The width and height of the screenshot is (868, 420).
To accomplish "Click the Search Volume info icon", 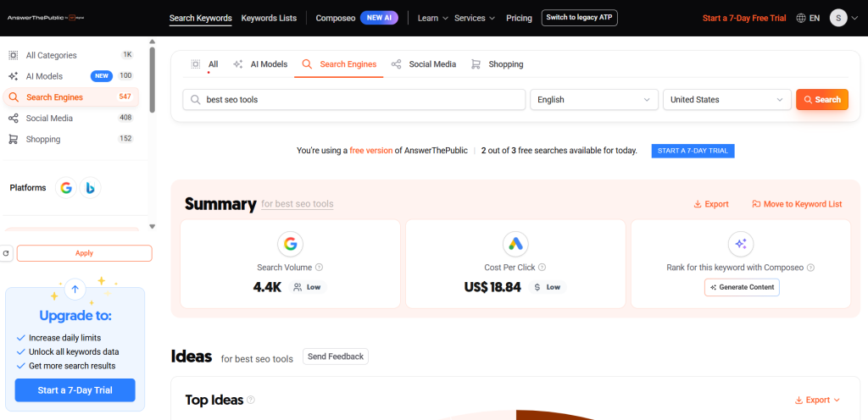I will tap(319, 268).
